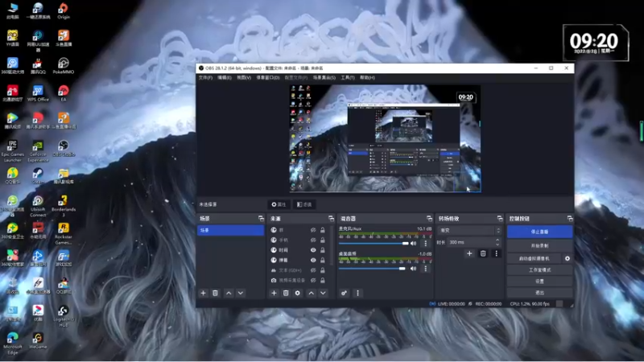Move source down in Sources panel
This screenshot has width=644, height=362.
(x=324, y=293)
